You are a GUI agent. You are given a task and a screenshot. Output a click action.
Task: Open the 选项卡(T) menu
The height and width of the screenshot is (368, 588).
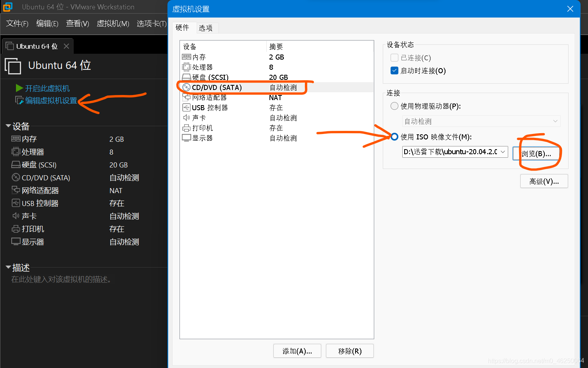pos(151,23)
